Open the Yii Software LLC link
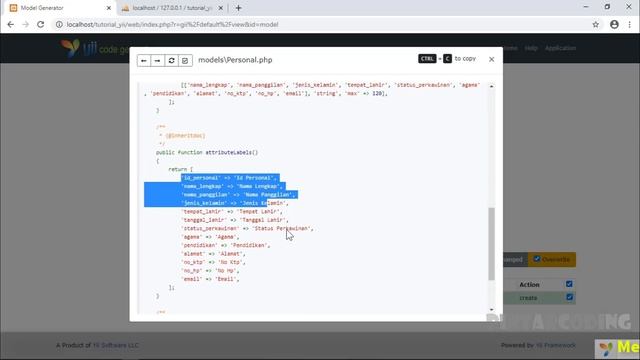 click(116, 345)
